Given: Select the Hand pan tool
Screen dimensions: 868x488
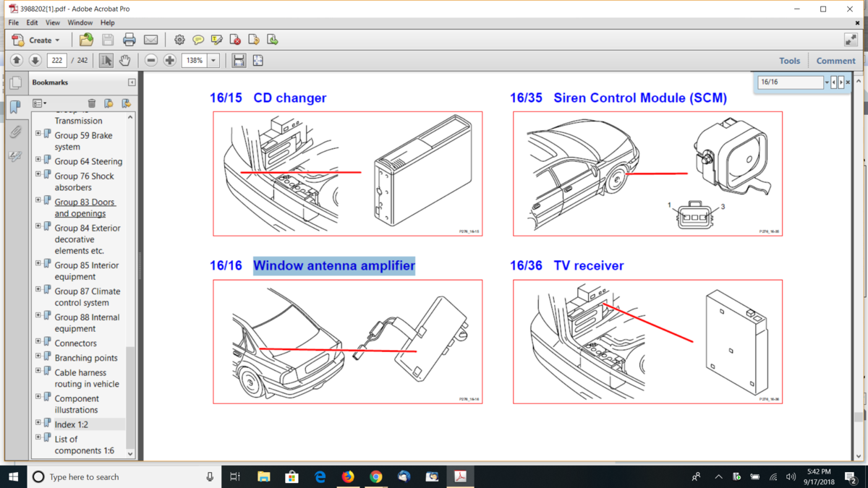Looking at the screenshot, I should pos(125,61).
